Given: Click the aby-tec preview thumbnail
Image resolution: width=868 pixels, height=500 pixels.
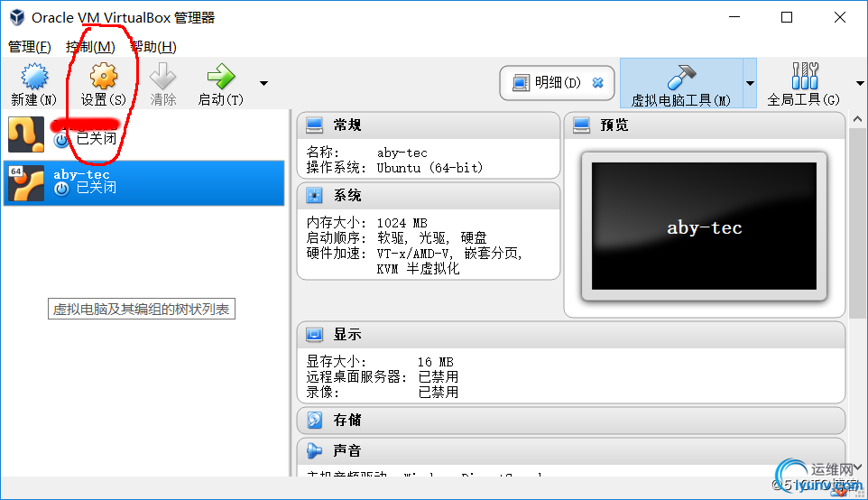Looking at the screenshot, I should click(x=704, y=226).
